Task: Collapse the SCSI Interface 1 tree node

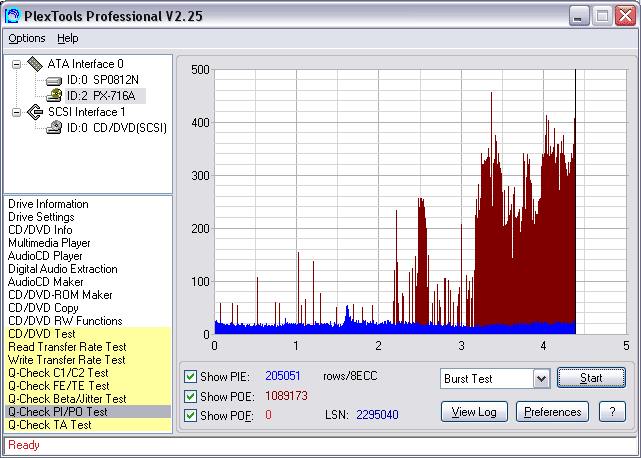Action: (x=16, y=112)
